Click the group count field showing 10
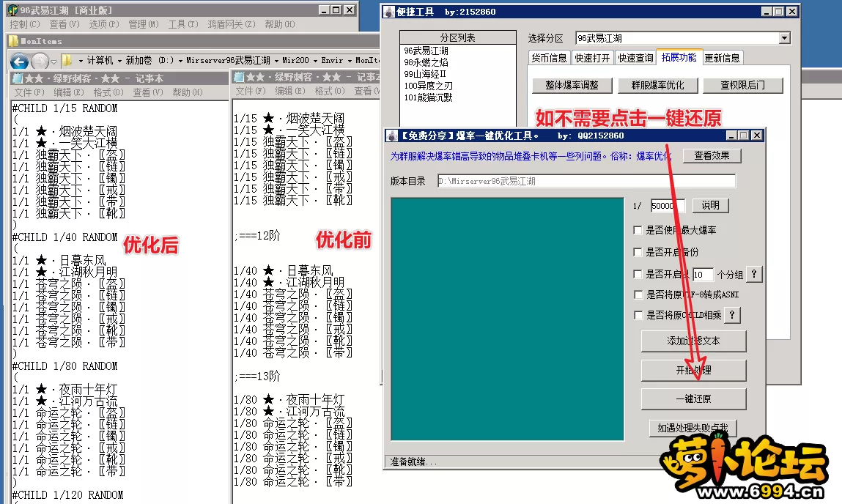Viewport: 842px width, 504px height. (x=703, y=274)
